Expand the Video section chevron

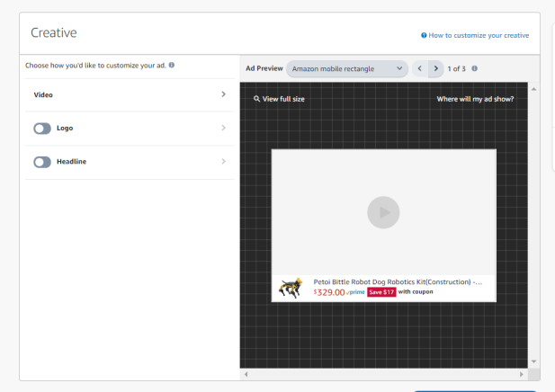223,94
